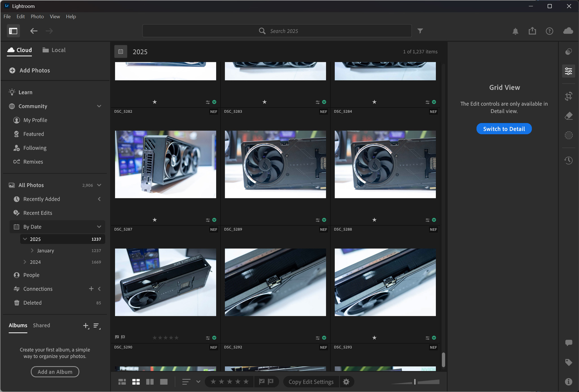Switch to Detail view icon in bottom bar

tap(164, 382)
